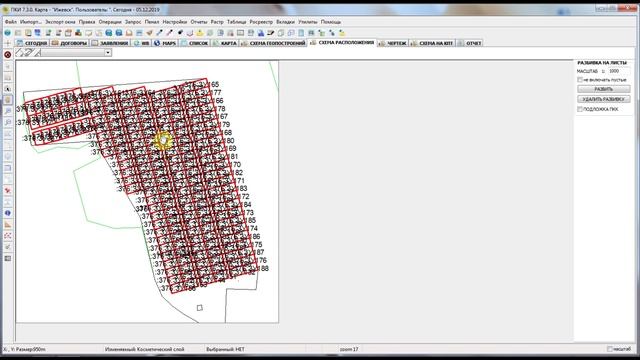
Task: Click the orange bird icon in the toolbar
Action: pyautogui.click(x=149, y=33)
